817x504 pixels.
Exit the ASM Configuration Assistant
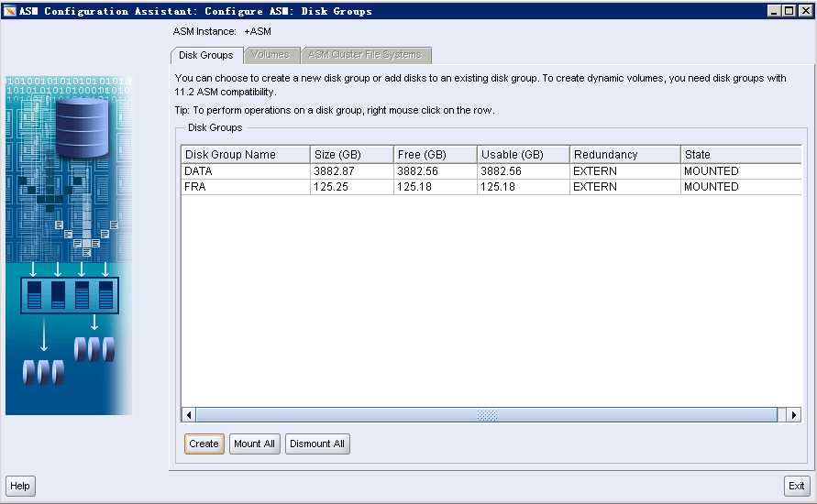click(796, 486)
